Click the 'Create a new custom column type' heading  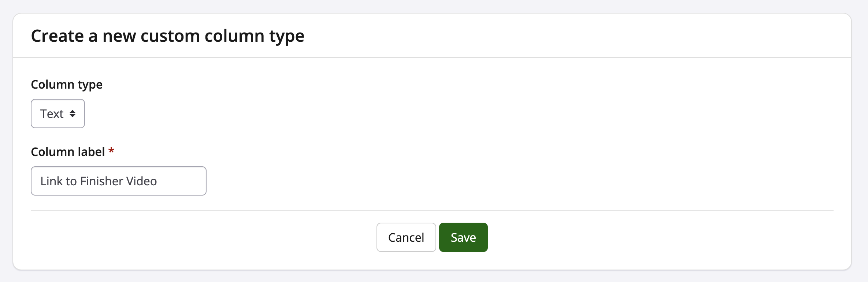point(167,36)
